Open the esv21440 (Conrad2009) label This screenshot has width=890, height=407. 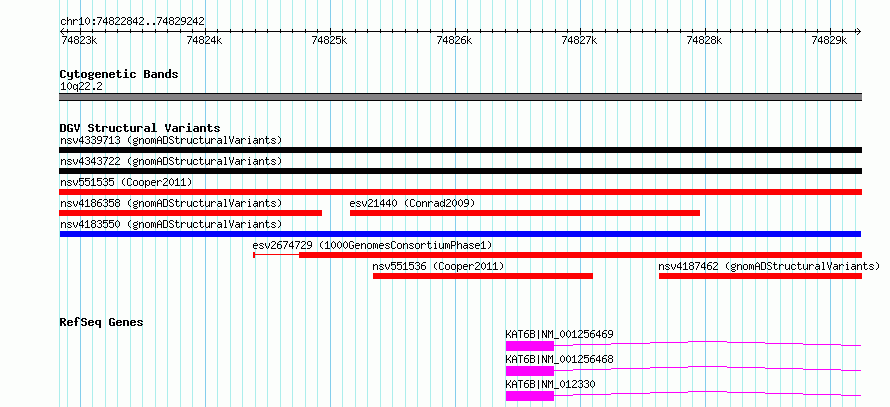click(x=412, y=203)
